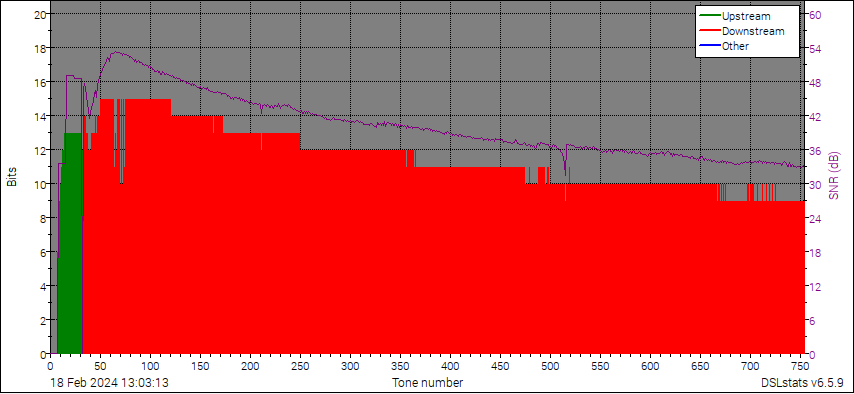The height and width of the screenshot is (394, 854).
Task: Click tone number tick label "400"
Action: pos(450,365)
